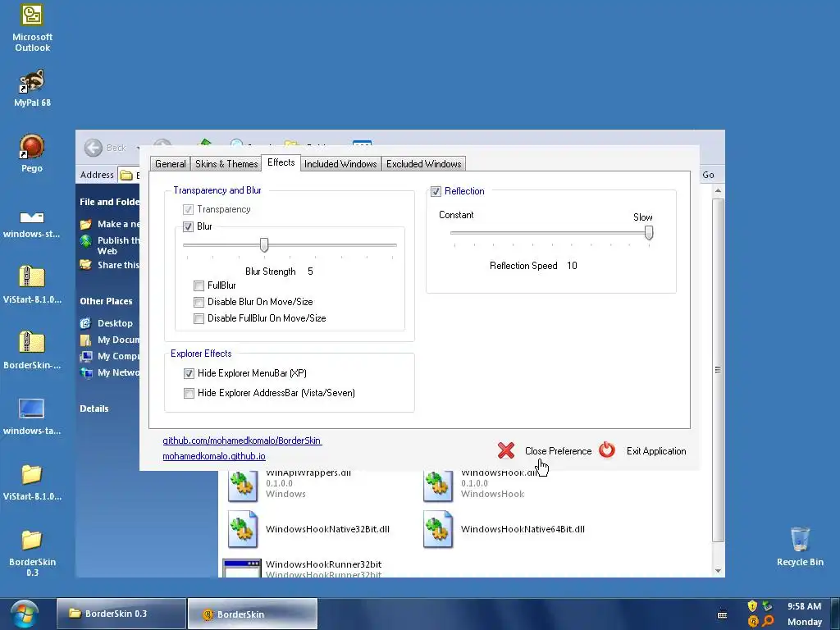The image size is (840, 630).
Task: Click the Make a new folder task icon
Action: pos(85,225)
